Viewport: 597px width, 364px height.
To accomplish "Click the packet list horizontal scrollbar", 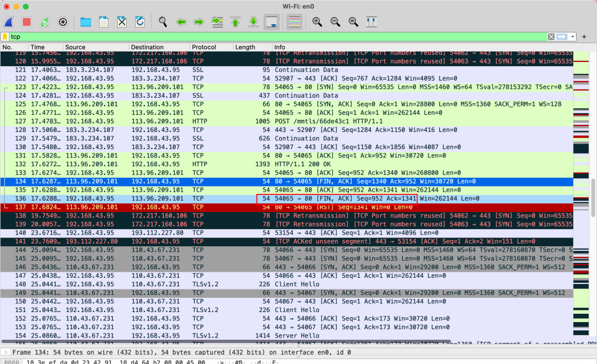I will [226, 341].
